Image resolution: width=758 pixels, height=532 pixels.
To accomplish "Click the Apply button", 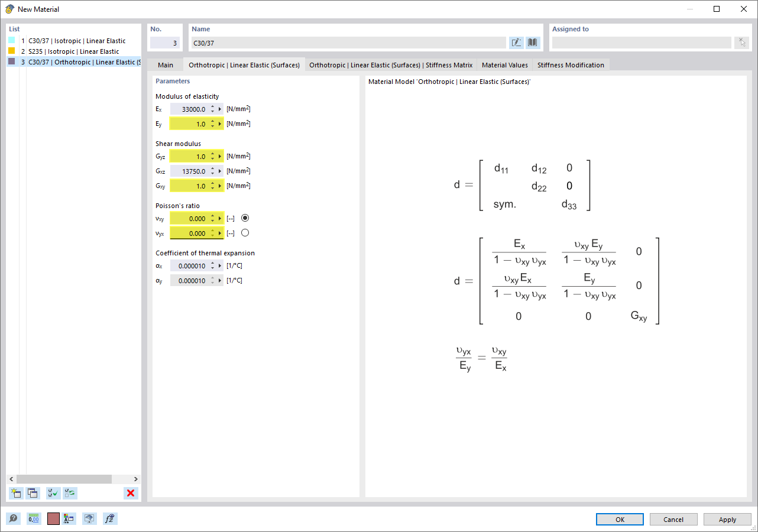I will pos(727,520).
